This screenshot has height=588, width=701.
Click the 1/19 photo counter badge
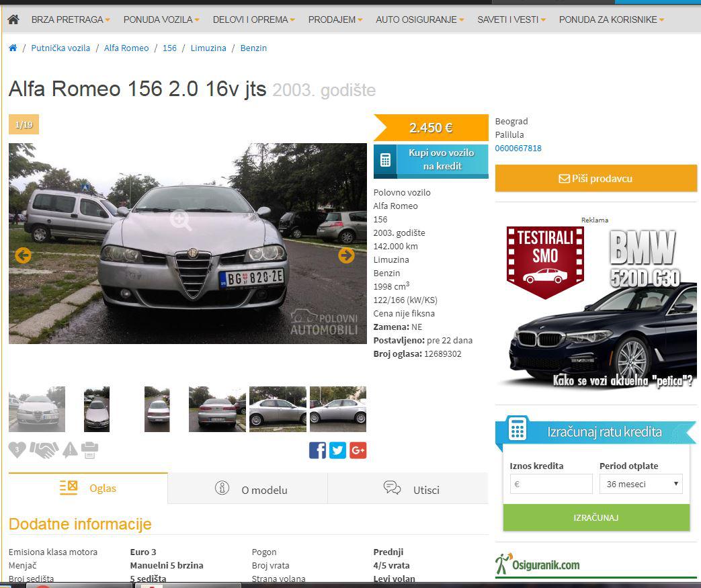[x=24, y=124]
